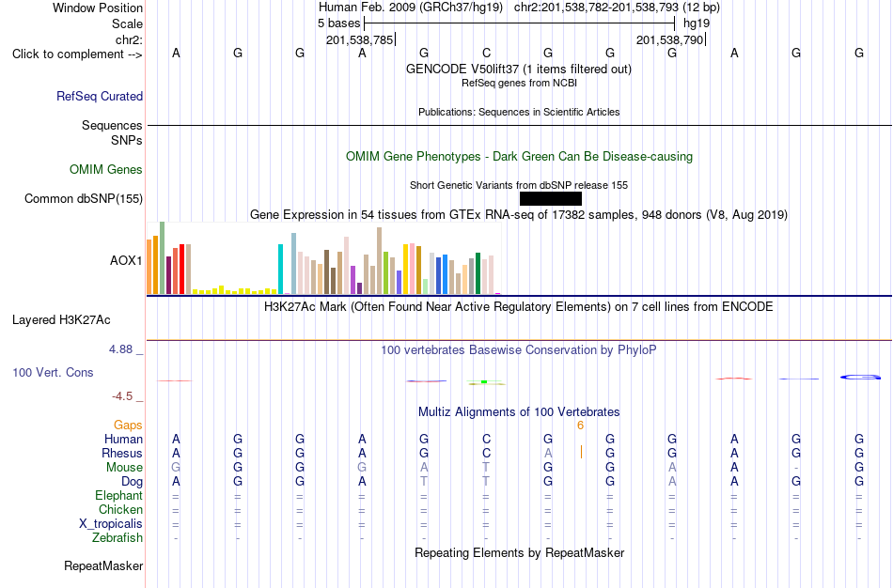Click the 'Human Feb. 2009 (GRCh37/hg19)' header text
The width and height of the screenshot is (893, 588).
411,8
